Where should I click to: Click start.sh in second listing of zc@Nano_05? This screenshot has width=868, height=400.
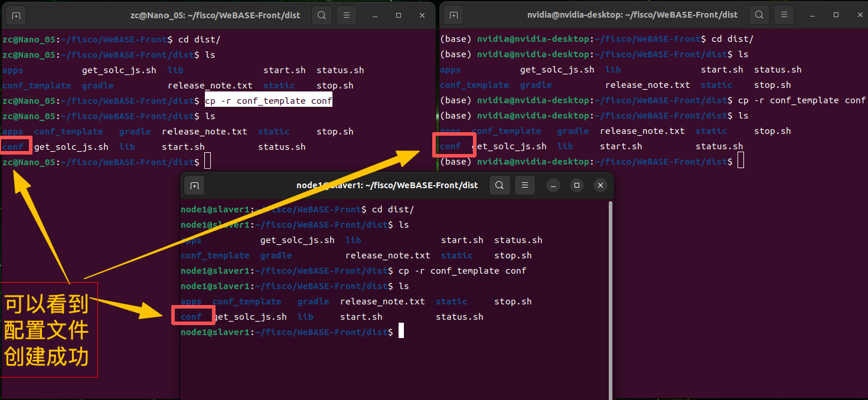pos(183,147)
